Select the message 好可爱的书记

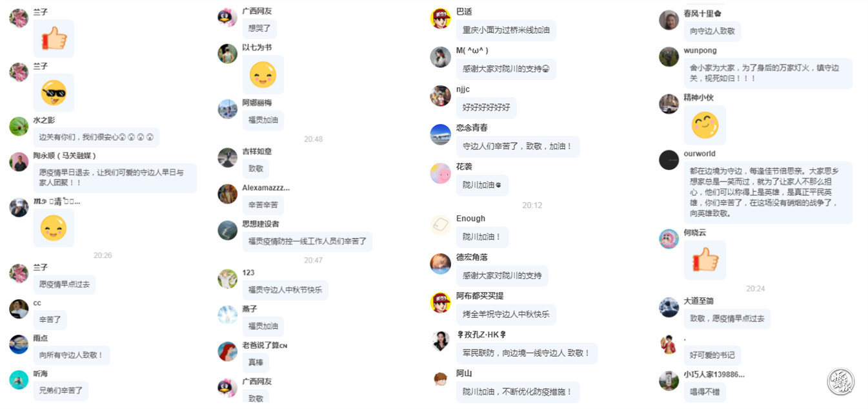click(x=712, y=355)
